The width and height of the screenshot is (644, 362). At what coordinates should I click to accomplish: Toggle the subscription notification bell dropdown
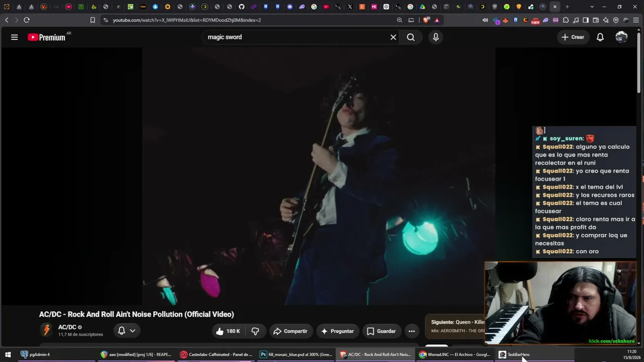tap(126, 331)
